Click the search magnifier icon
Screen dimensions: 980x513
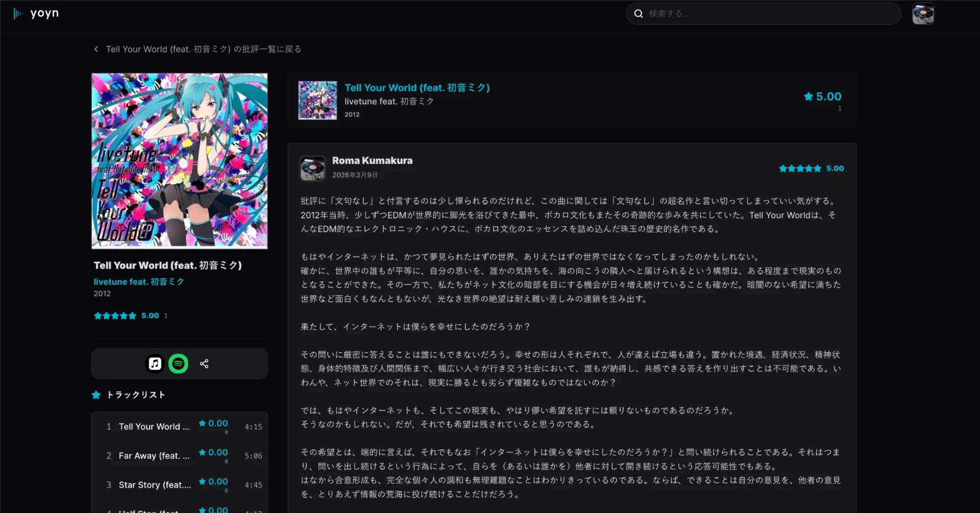click(x=638, y=14)
